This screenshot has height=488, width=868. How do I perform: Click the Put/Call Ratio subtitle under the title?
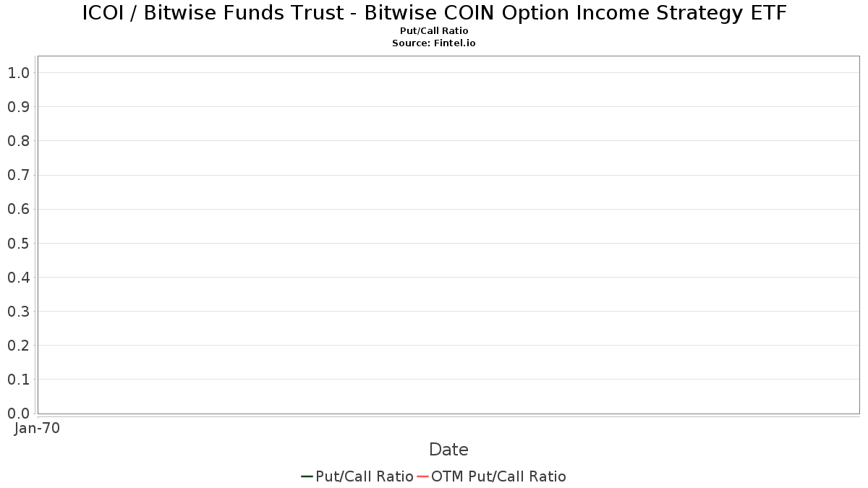pyautogui.click(x=434, y=31)
